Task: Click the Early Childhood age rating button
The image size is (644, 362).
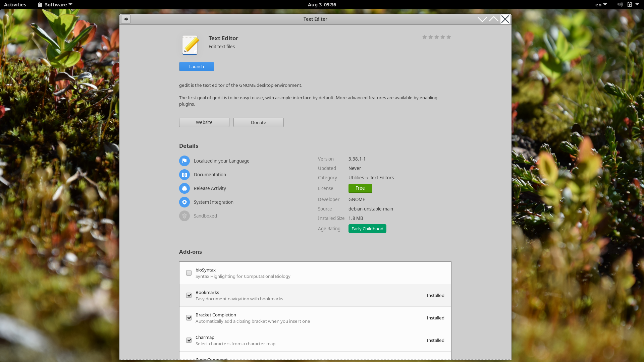Action: coord(367,229)
